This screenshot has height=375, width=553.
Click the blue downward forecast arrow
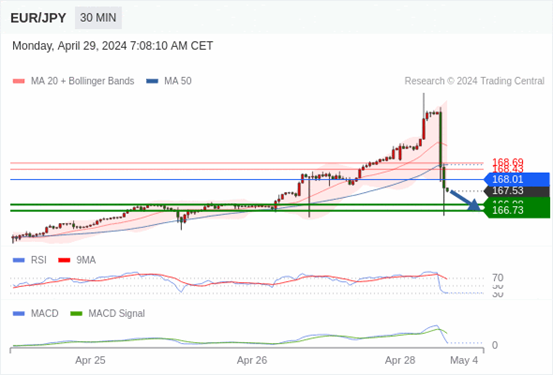tap(465, 200)
